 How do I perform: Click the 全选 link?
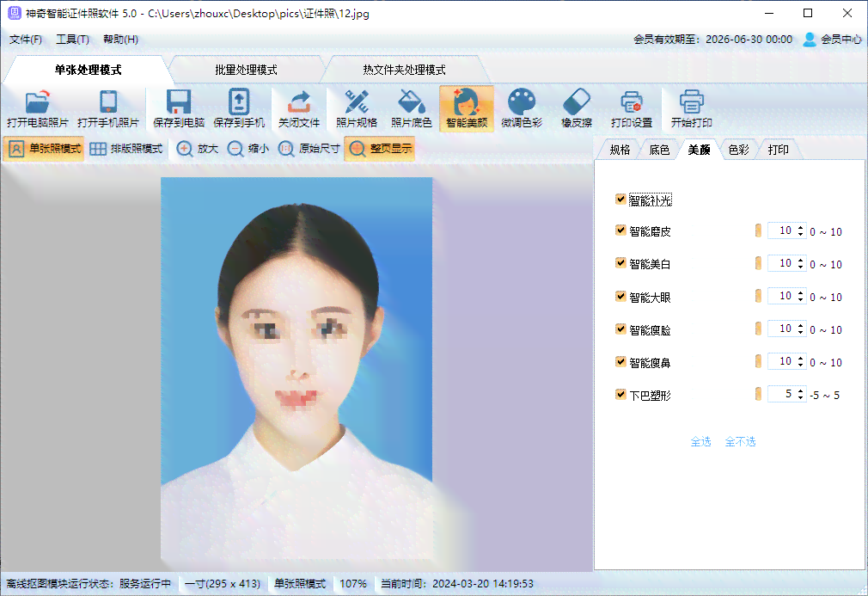click(700, 441)
